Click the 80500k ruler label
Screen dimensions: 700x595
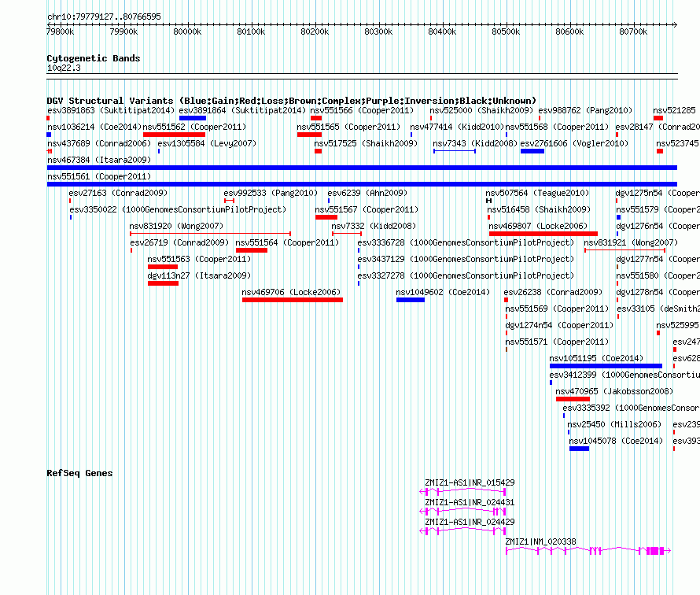coord(506,31)
